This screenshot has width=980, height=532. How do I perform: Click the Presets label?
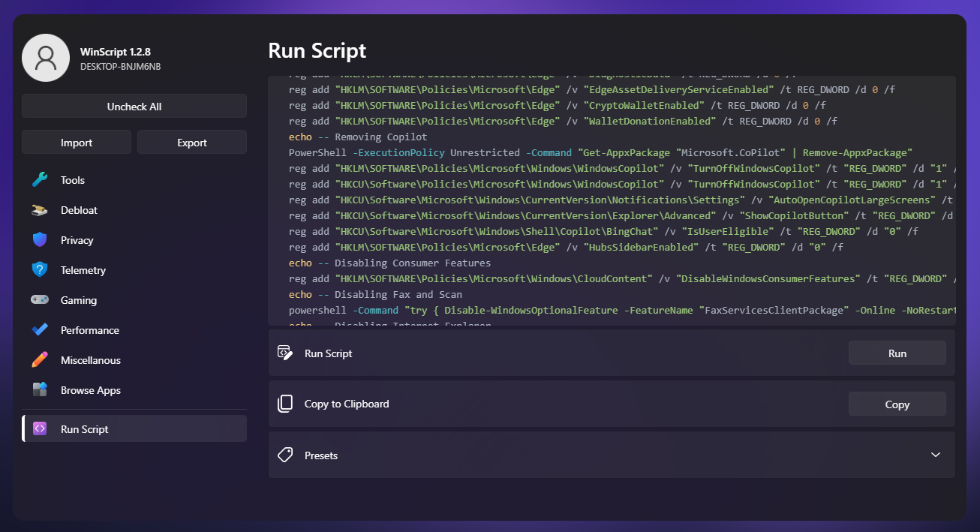click(321, 455)
